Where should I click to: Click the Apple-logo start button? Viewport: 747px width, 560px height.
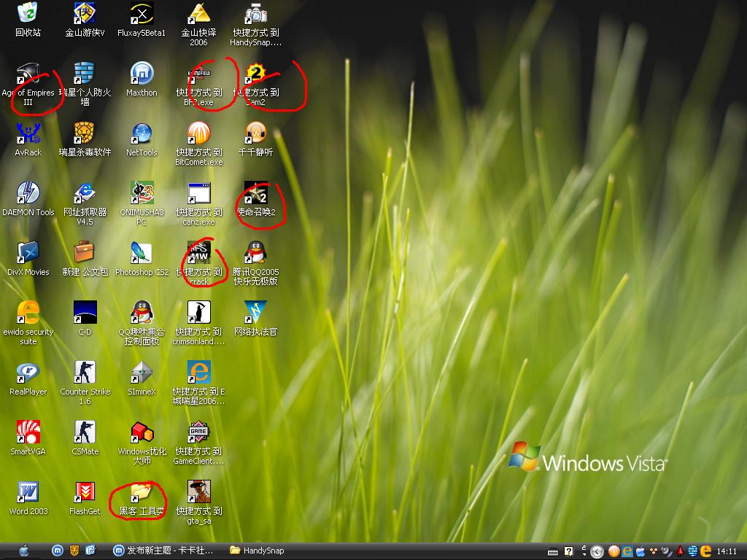23,551
